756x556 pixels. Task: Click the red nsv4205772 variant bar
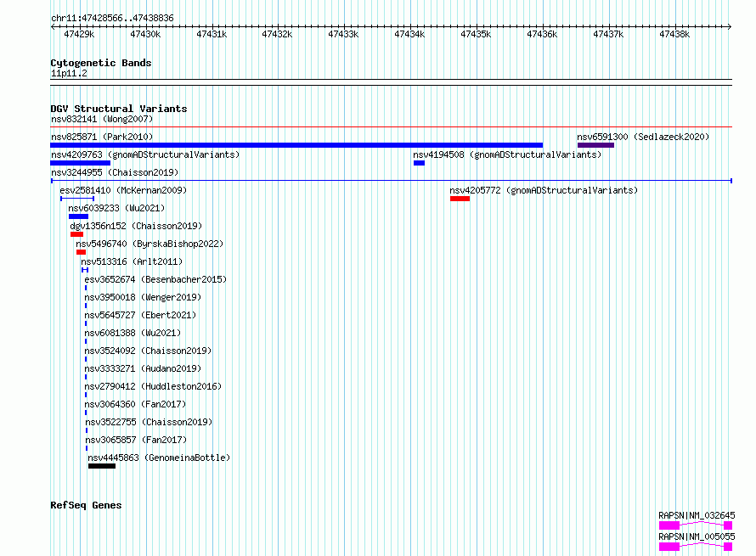460,199
